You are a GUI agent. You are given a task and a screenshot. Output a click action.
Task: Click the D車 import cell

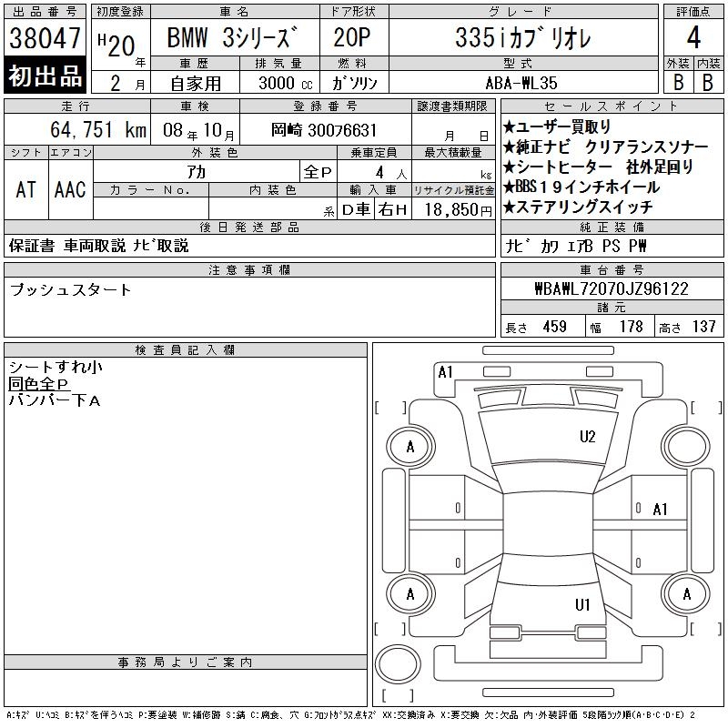point(356,210)
